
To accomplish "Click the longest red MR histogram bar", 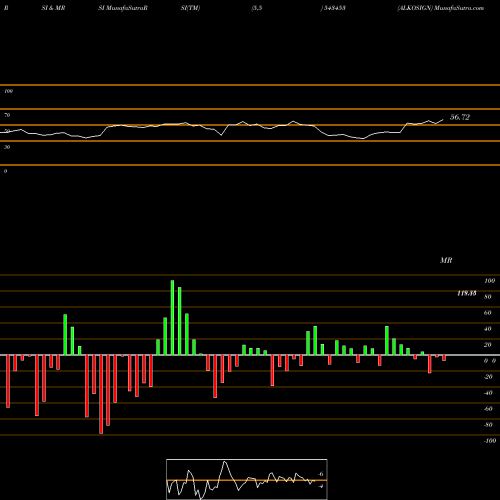I will click(x=101, y=394).
